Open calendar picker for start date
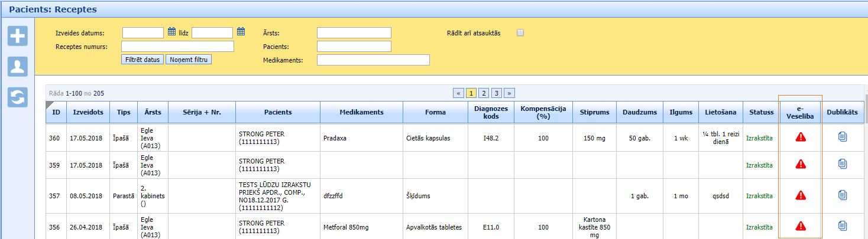The image size is (868, 239). [172, 32]
